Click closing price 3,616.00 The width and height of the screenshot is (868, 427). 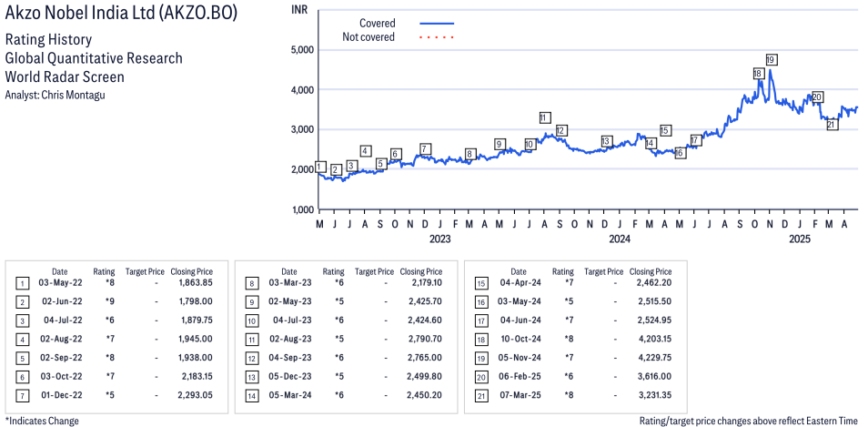654,377
